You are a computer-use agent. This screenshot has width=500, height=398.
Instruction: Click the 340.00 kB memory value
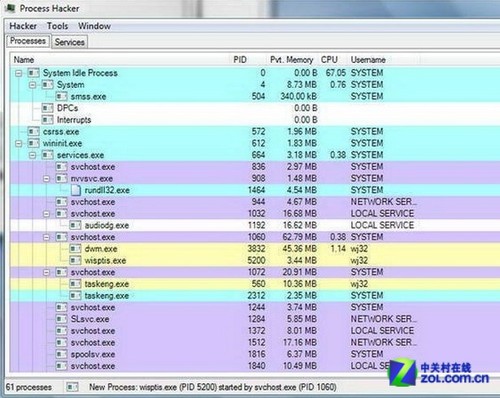point(298,97)
